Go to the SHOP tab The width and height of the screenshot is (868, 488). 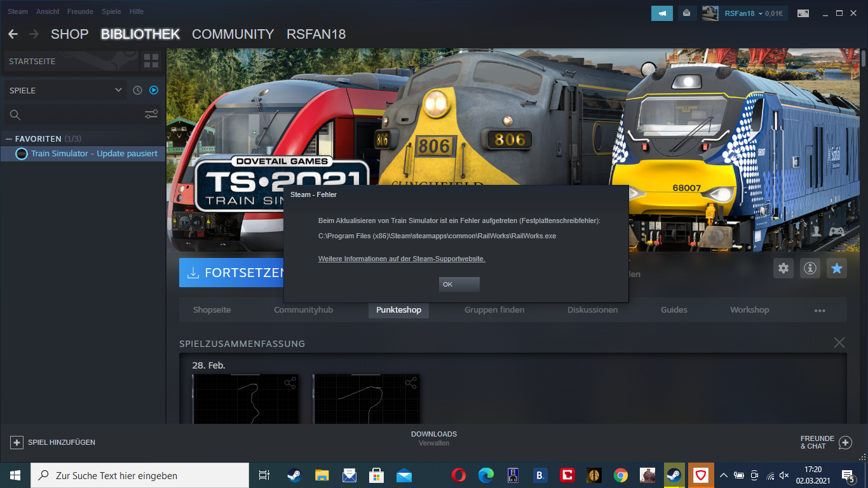tap(70, 34)
